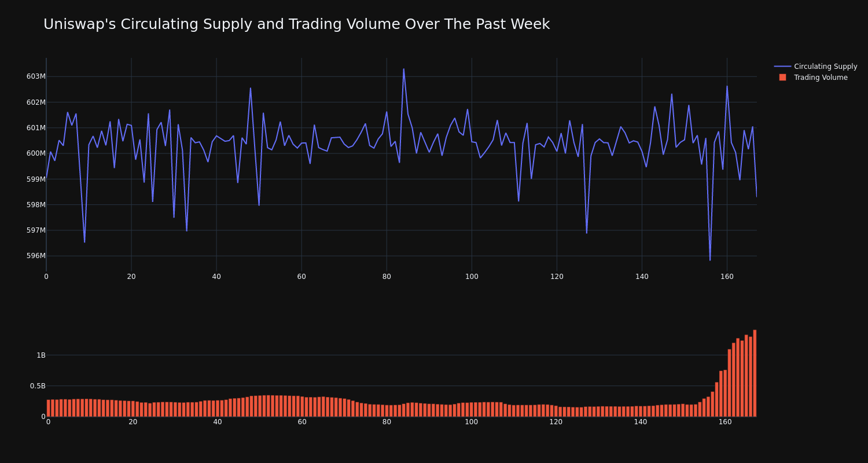The height and width of the screenshot is (463, 868).
Task: Click the 603M y-axis label
Action: (36, 76)
